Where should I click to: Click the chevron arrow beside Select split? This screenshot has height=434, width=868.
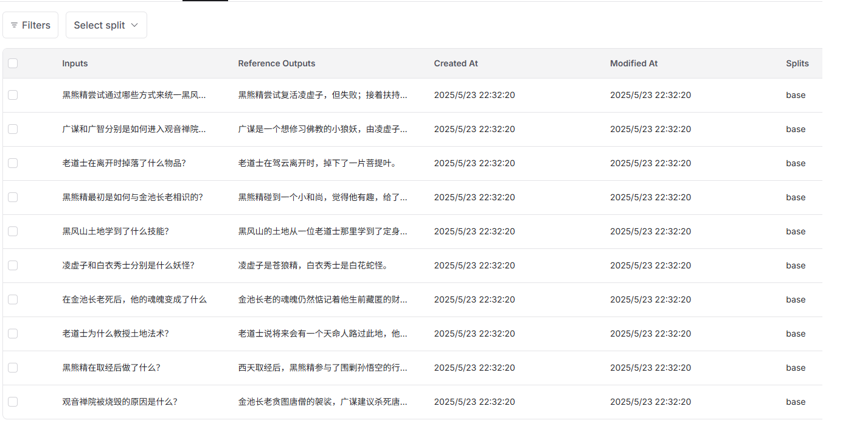tap(134, 26)
